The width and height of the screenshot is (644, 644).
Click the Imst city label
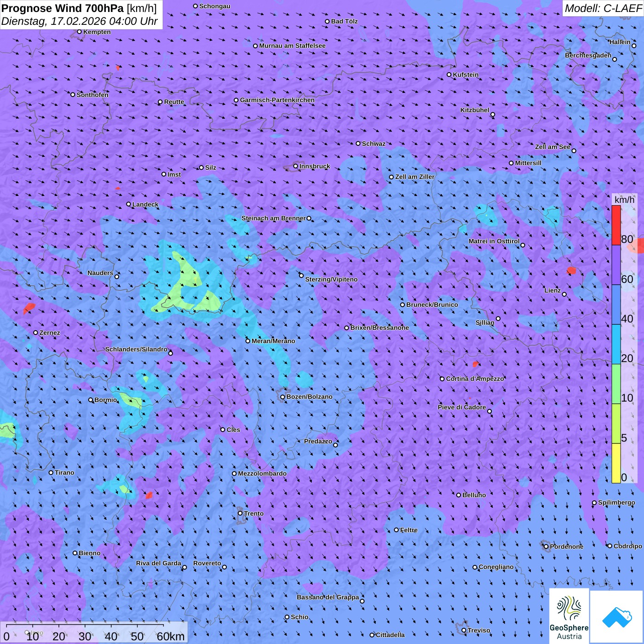(174, 174)
